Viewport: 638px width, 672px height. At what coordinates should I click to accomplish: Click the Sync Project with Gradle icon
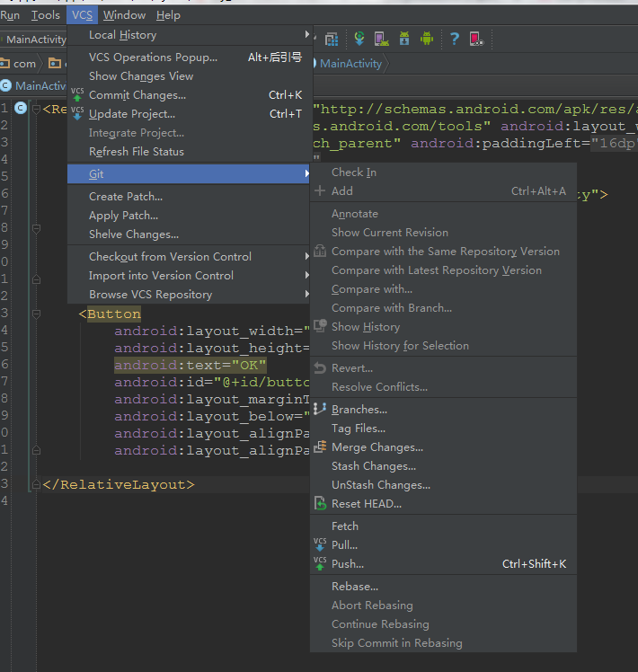pos(359,39)
